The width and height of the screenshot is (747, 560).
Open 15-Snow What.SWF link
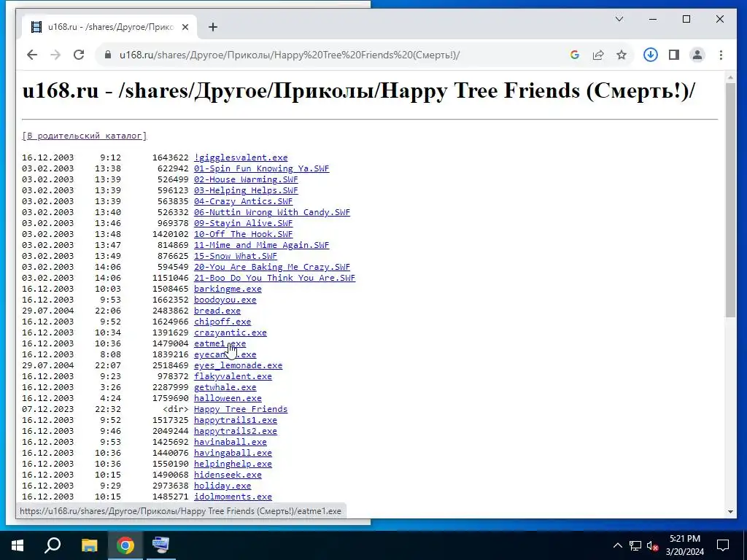point(236,256)
